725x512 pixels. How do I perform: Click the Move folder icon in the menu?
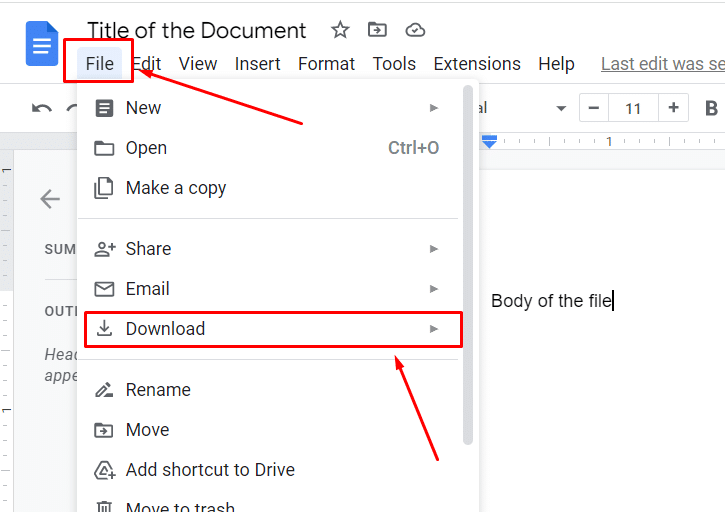pyautogui.click(x=104, y=430)
